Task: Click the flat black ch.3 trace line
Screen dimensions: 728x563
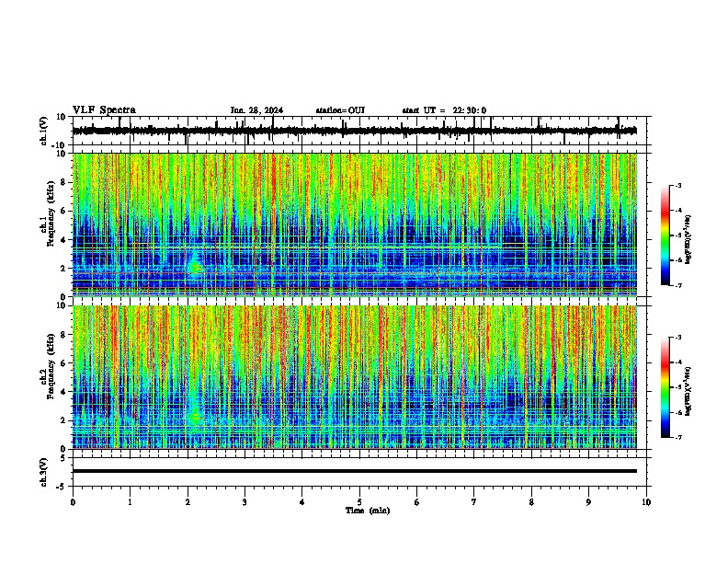Action: [355, 471]
